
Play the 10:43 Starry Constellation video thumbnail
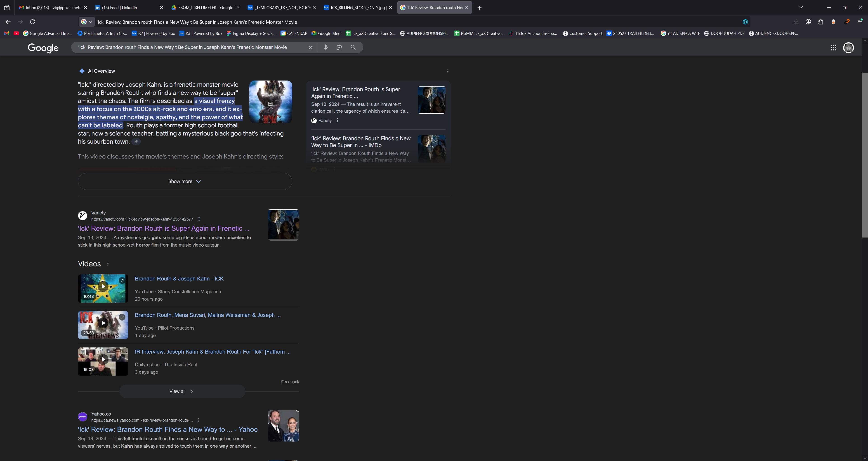tap(103, 288)
